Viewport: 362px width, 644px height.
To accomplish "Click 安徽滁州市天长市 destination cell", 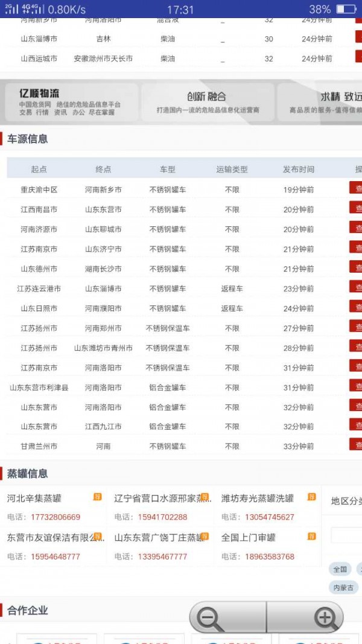I will (103, 59).
